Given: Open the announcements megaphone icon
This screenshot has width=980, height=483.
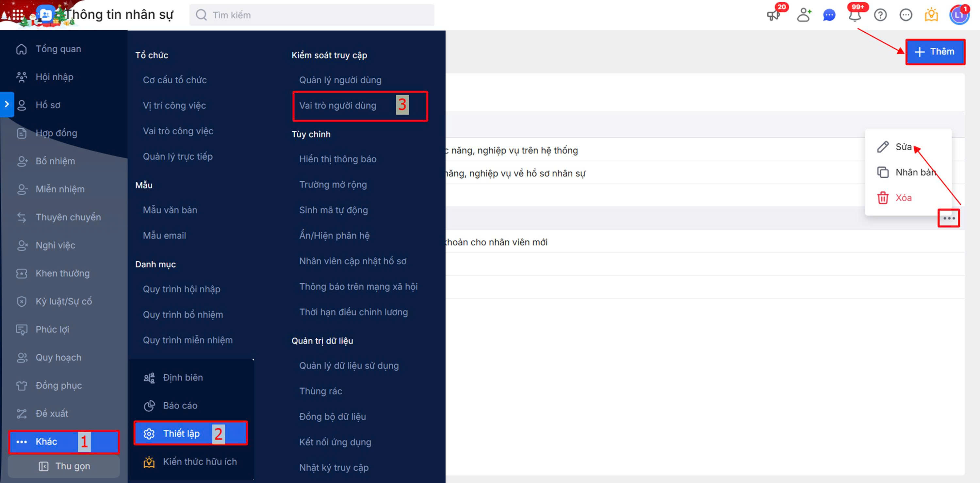Looking at the screenshot, I should point(773,15).
